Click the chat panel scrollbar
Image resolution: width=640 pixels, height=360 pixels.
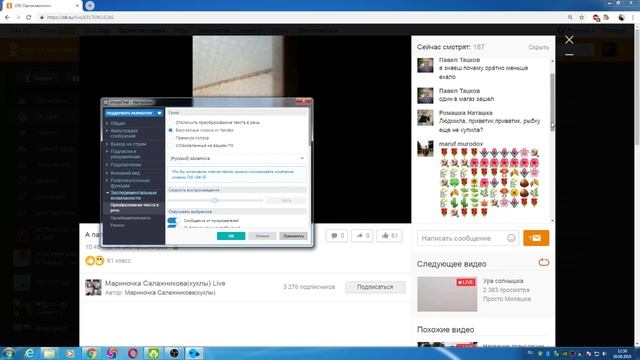coord(552,102)
